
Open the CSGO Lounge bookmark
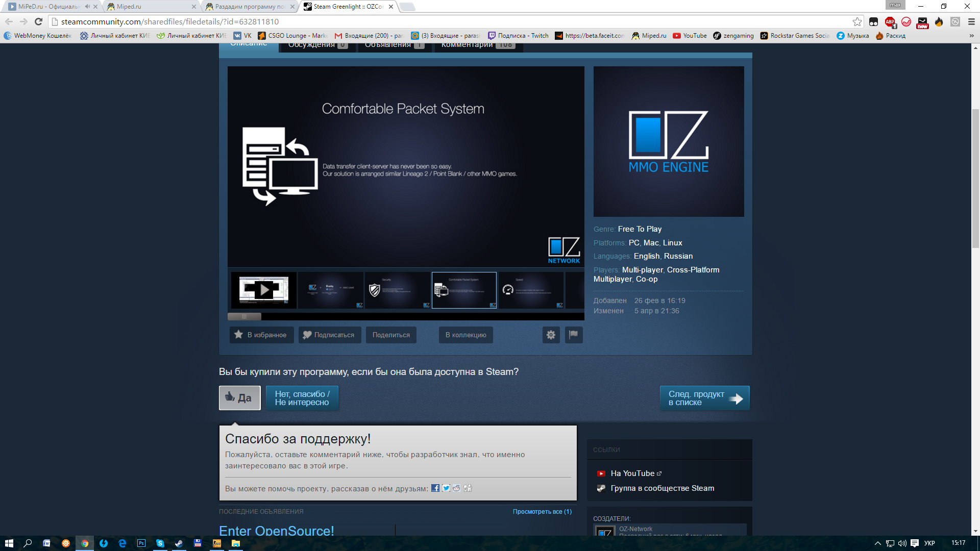(292, 36)
